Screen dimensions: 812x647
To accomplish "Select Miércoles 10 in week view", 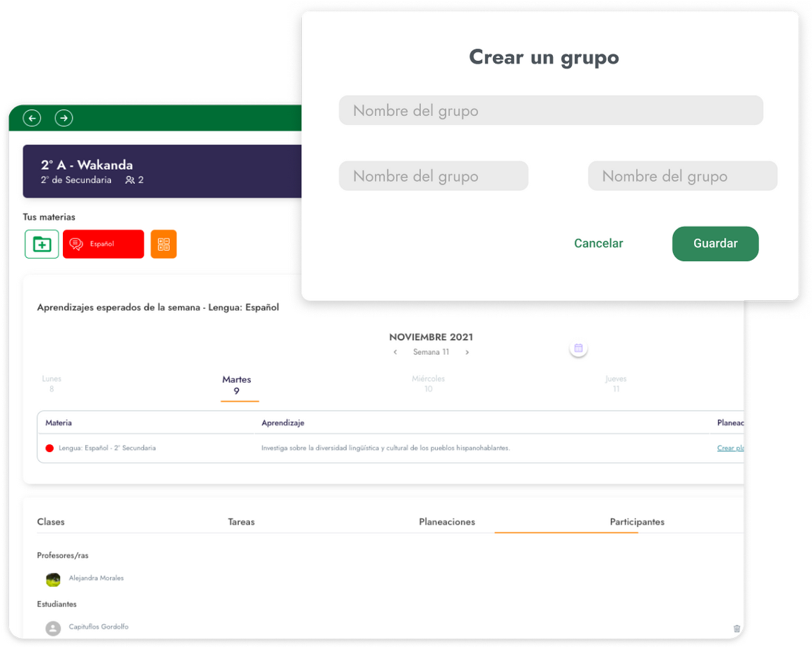I will [428, 384].
